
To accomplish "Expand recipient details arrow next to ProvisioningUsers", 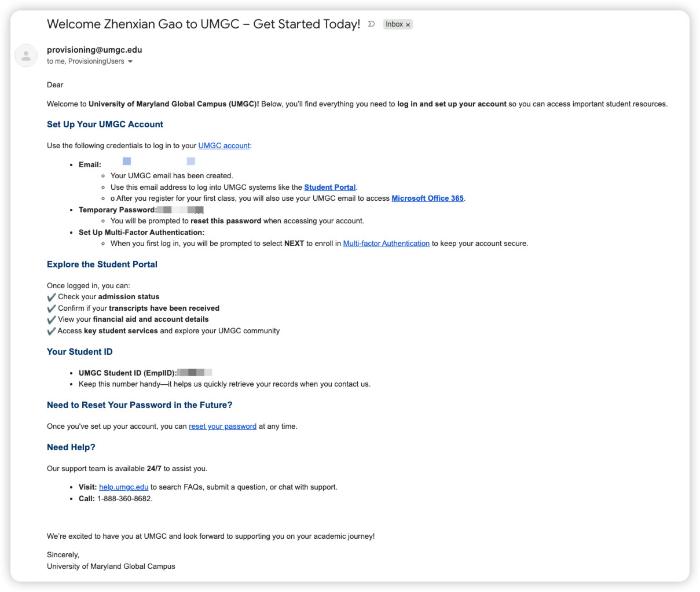I will click(130, 61).
